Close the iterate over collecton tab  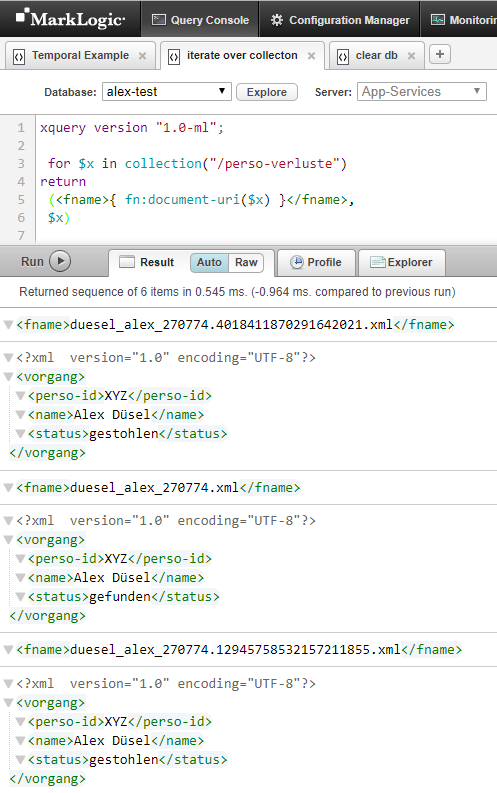(x=311, y=56)
